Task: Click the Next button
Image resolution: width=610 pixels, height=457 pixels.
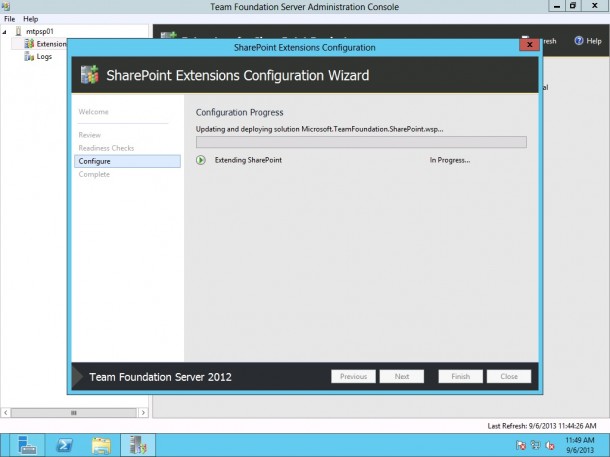Action: click(x=401, y=376)
